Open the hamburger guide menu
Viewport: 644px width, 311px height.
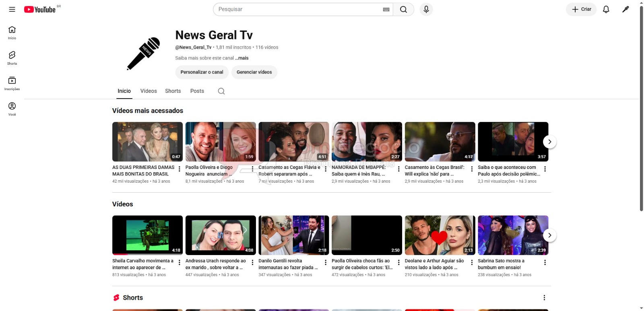pyautogui.click(x=12, y=9)
